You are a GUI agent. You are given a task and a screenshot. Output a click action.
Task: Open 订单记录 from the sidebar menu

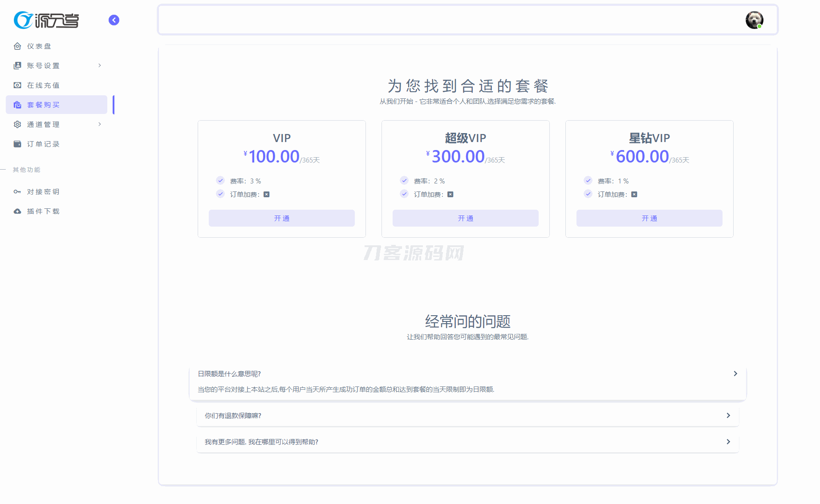43,144
